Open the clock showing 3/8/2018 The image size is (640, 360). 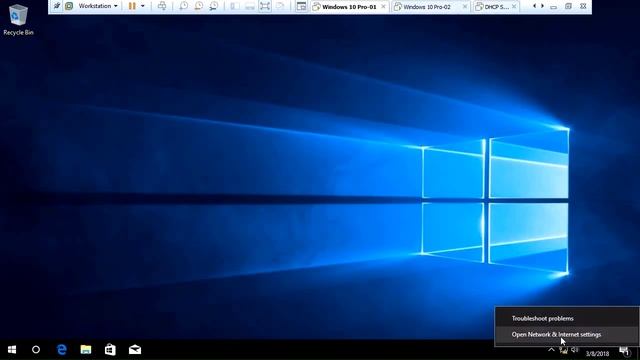pyautogui.click(x=597, y=353)
